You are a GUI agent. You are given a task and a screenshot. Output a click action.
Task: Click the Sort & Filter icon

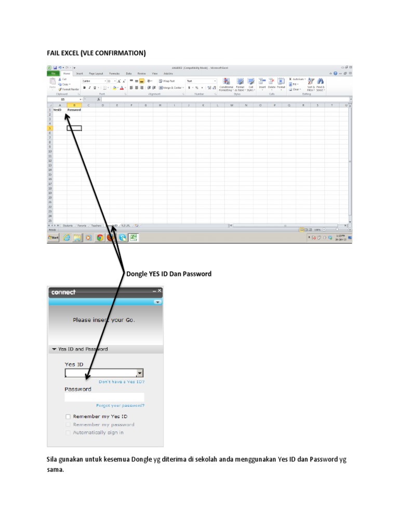311,82
